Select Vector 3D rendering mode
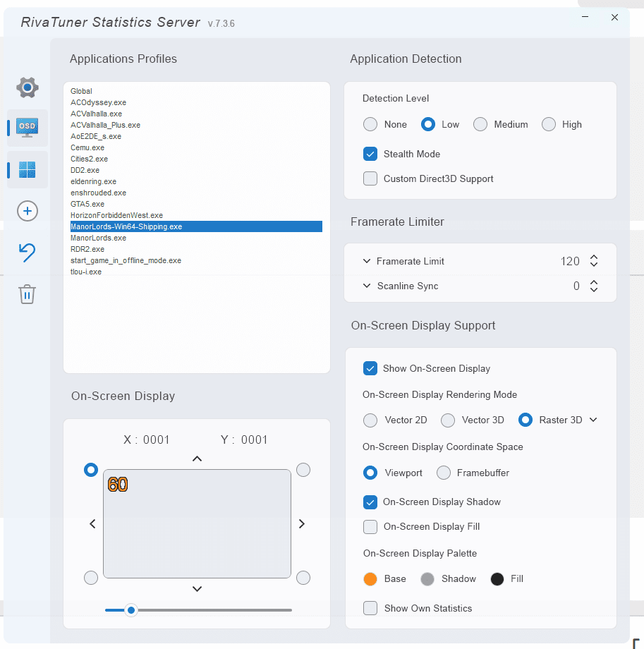 448,420
